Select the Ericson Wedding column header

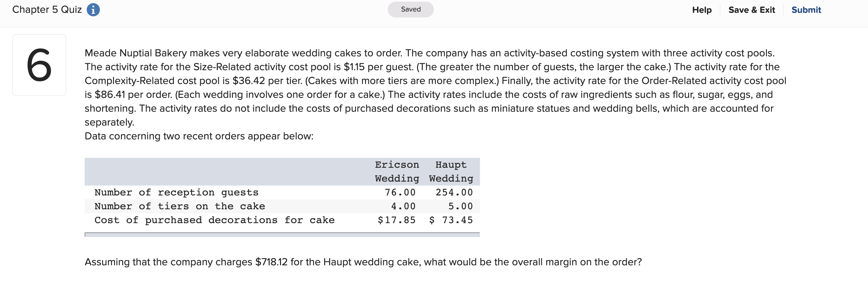[x=397, y=171]
